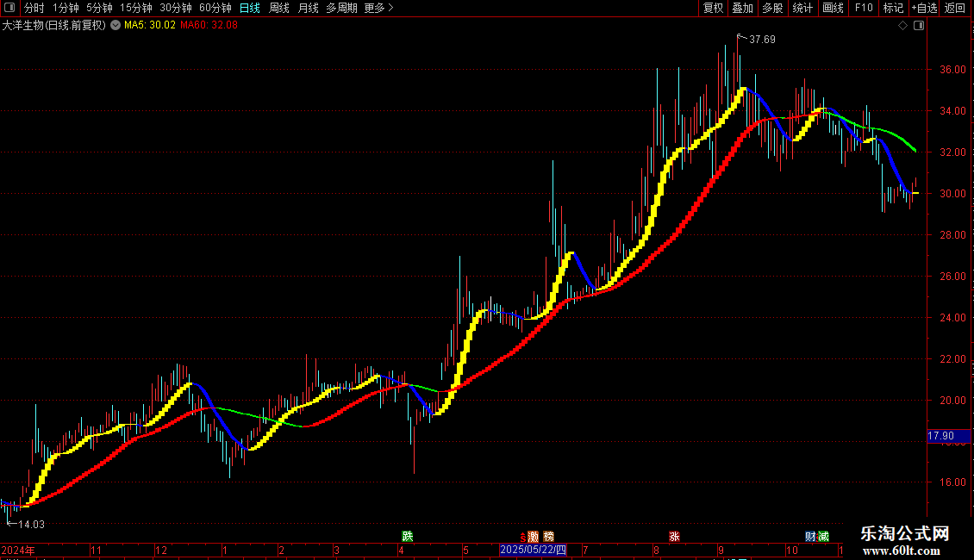
Task: Click the green 减 event marker
Action: pyautogui.click(x=823, y=537)
